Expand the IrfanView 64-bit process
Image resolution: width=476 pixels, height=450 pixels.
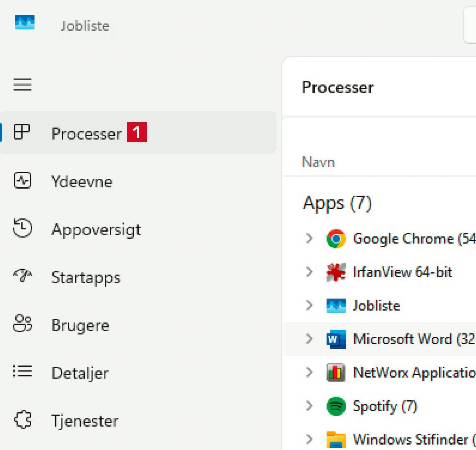pyautogui.click(x=309, y=272)
